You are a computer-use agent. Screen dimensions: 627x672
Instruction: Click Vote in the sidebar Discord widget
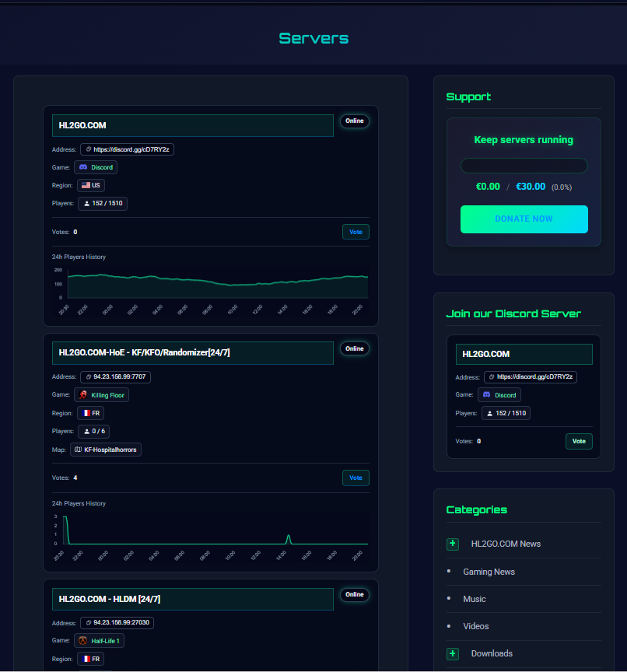pos(578,441)
